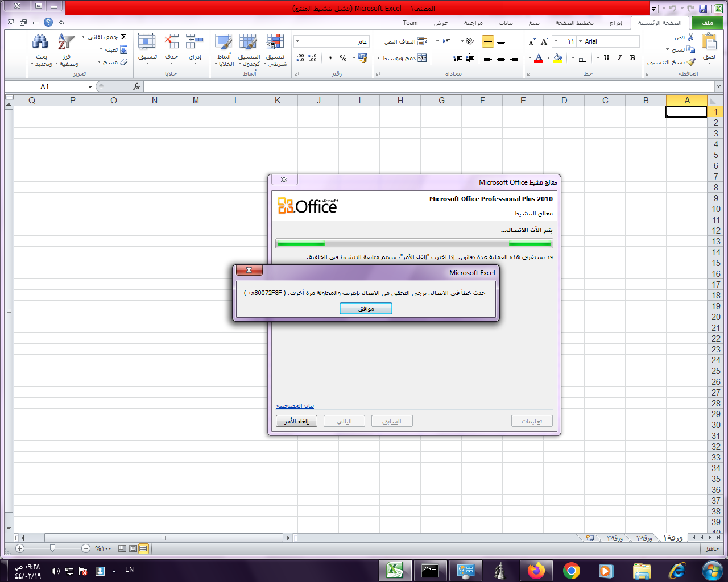728x582 pixels.
Task: Toggle highlighted bottom align button
Action: (x=488, y=41)
